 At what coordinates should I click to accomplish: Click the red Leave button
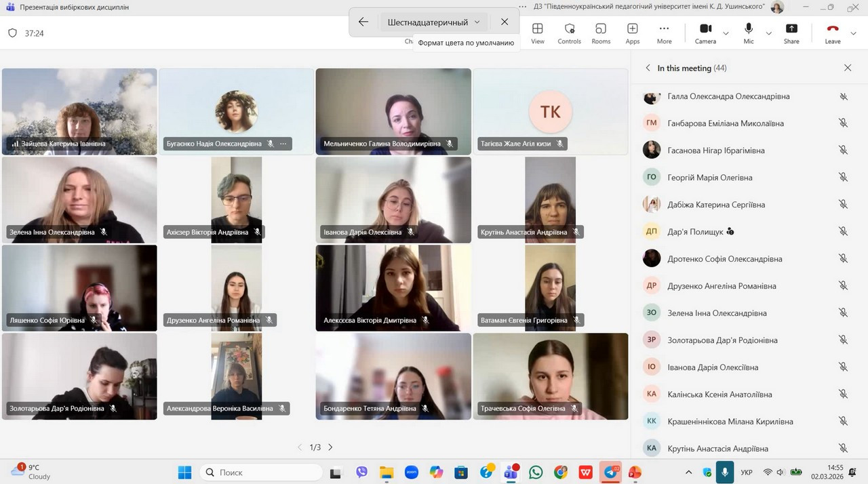(x=832, y=32)
